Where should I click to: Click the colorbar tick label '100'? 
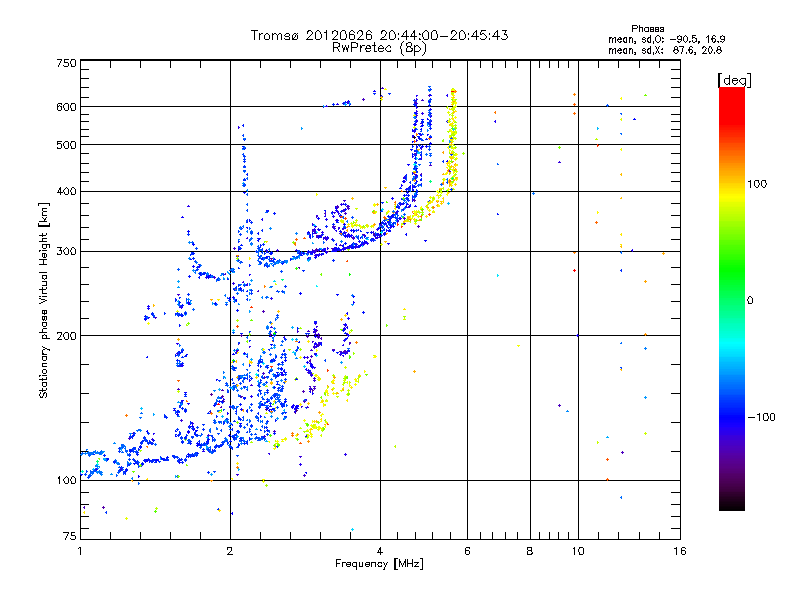[757, 184]
